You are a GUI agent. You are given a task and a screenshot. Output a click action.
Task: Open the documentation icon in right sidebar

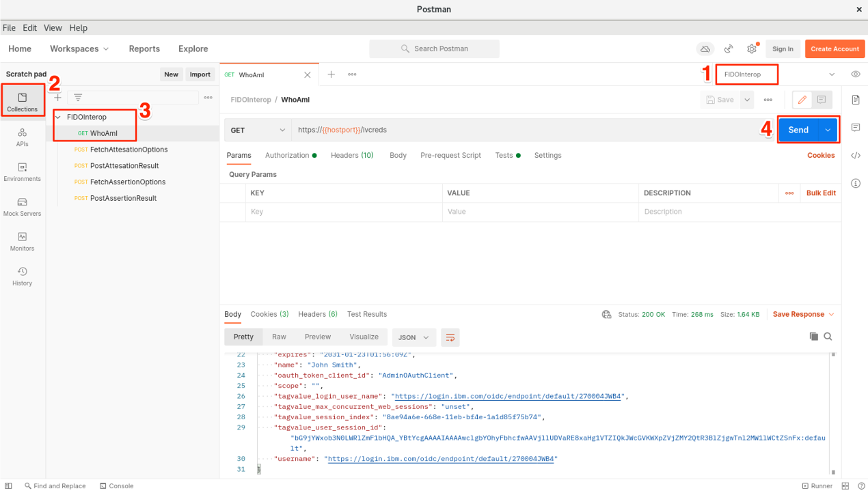[x=855, y=100]
